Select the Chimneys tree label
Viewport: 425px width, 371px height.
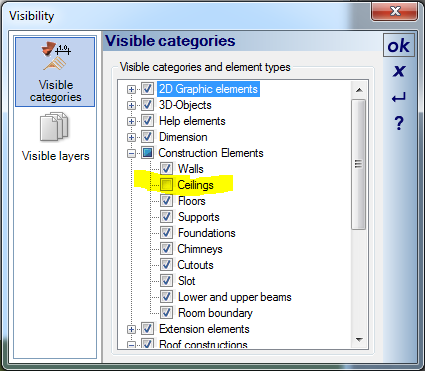[200, 249]
